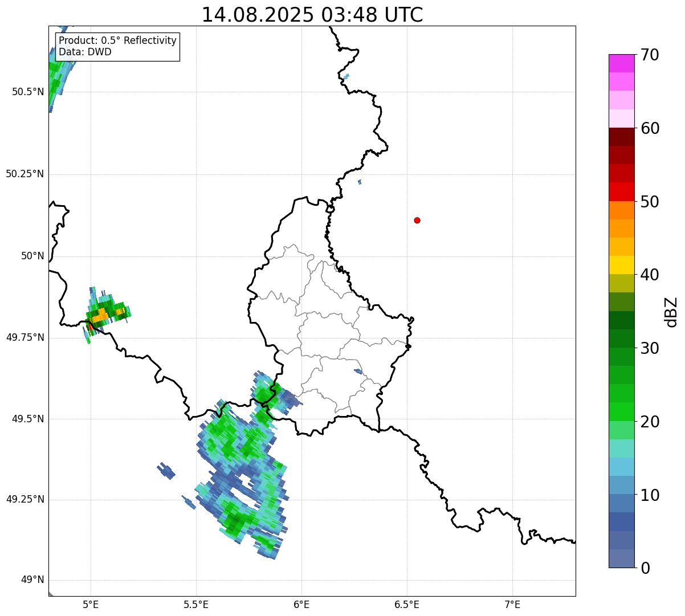Click the bright red colorbar segment above 50

622,191
